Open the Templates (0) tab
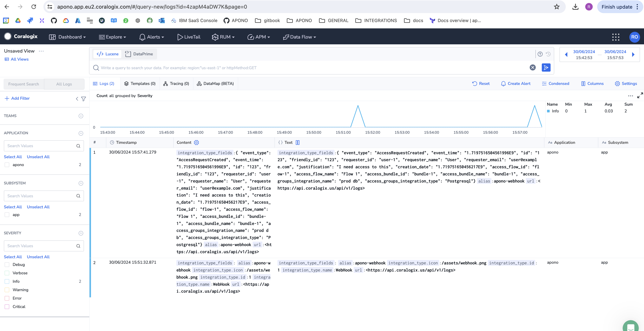Viewport: 644px width, 331px height. click(x=140, y=83)
